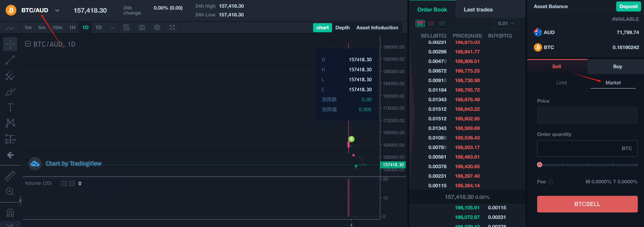Select the XABCD pattern tool
The width and height of the screenshot is (644, 227).
tap(10, 123)
